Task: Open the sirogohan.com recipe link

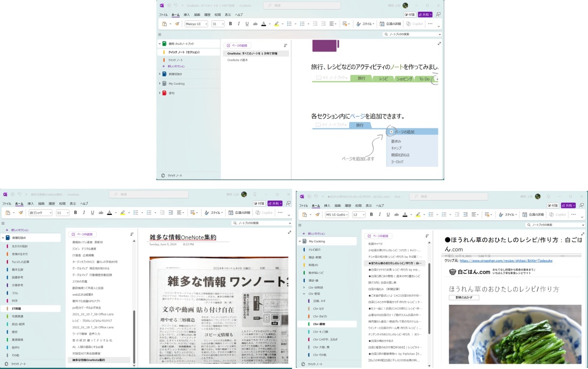Action: pyautogui.click(x=506, y=260)
